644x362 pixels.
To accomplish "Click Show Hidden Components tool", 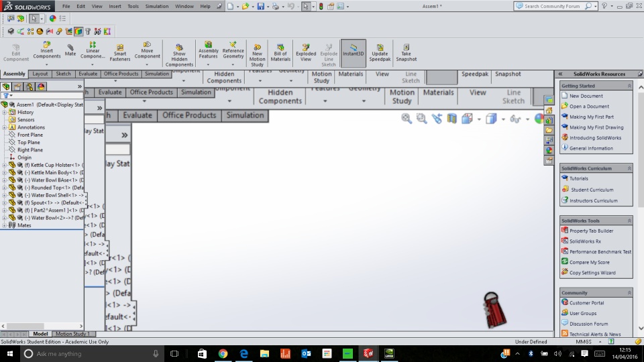I will point(179,55).
